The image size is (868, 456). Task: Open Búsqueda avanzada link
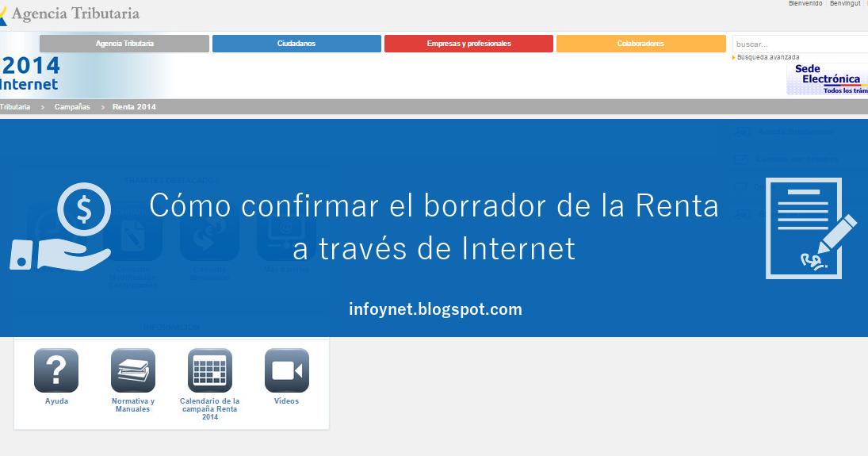[x=768, y=57]
